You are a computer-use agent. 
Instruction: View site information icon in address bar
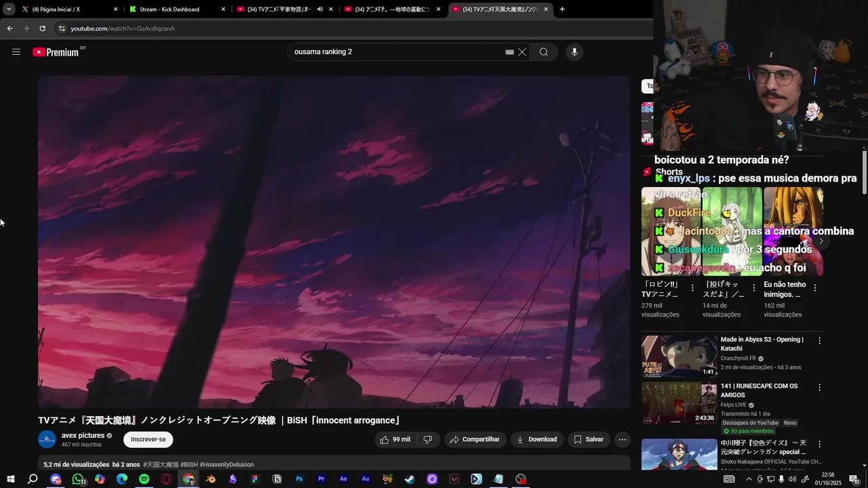(62, 28)
